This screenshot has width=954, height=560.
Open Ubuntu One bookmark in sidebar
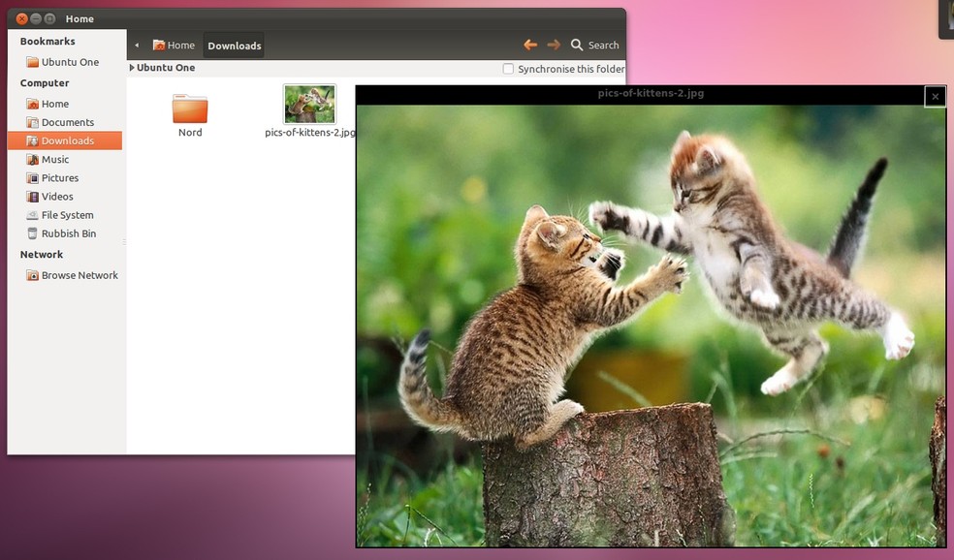tap(65, 62)
